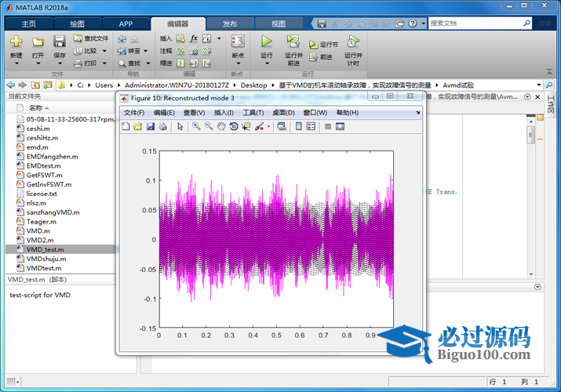Click the Run (运行) green arrow icon
561x392 pixels.
[x=266, y=42]
